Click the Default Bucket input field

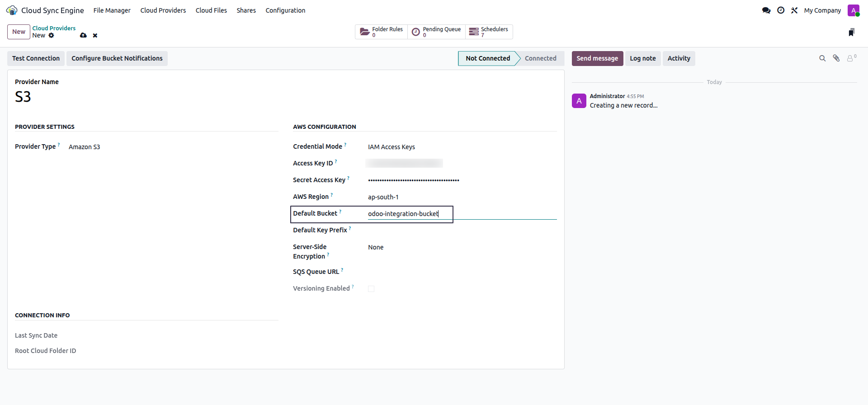click(462, 214)
